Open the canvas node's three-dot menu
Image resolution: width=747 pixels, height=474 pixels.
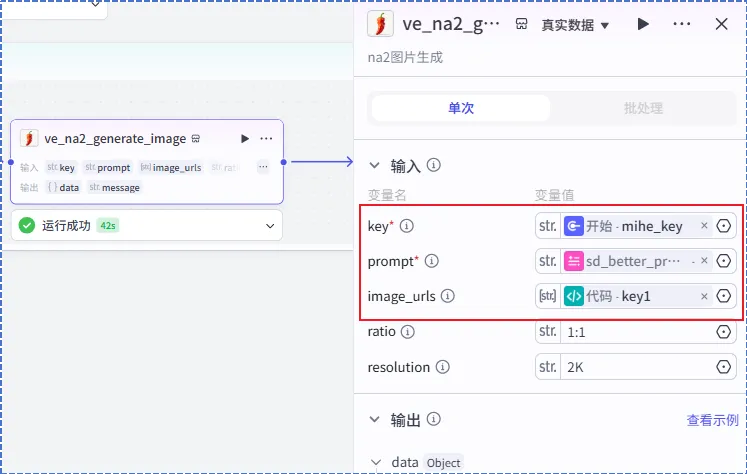(266, 139)
